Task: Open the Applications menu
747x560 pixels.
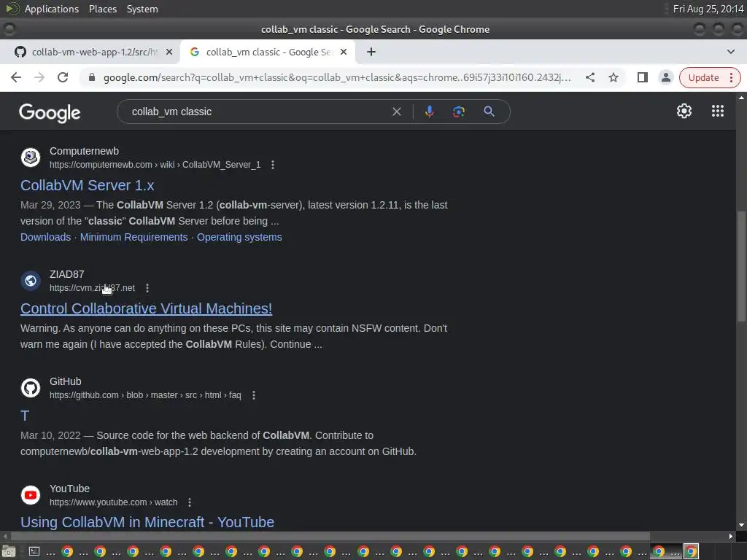Action: 52,9
